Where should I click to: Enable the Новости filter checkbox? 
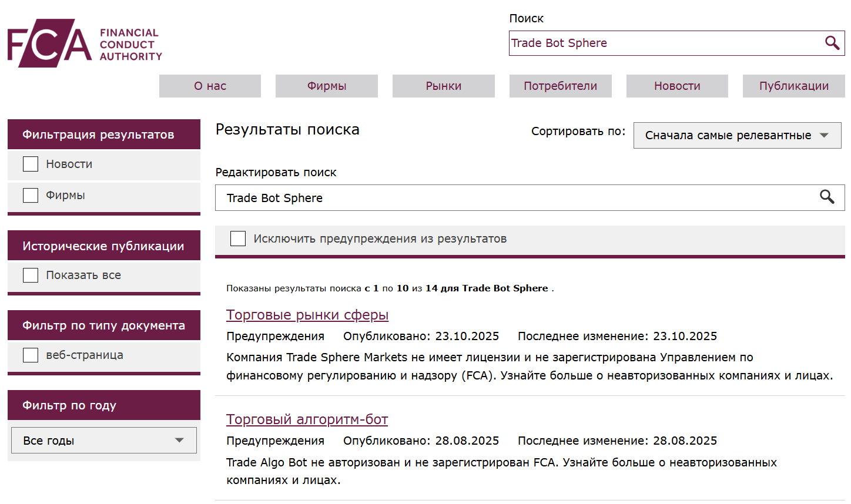(x=30, y=164)
